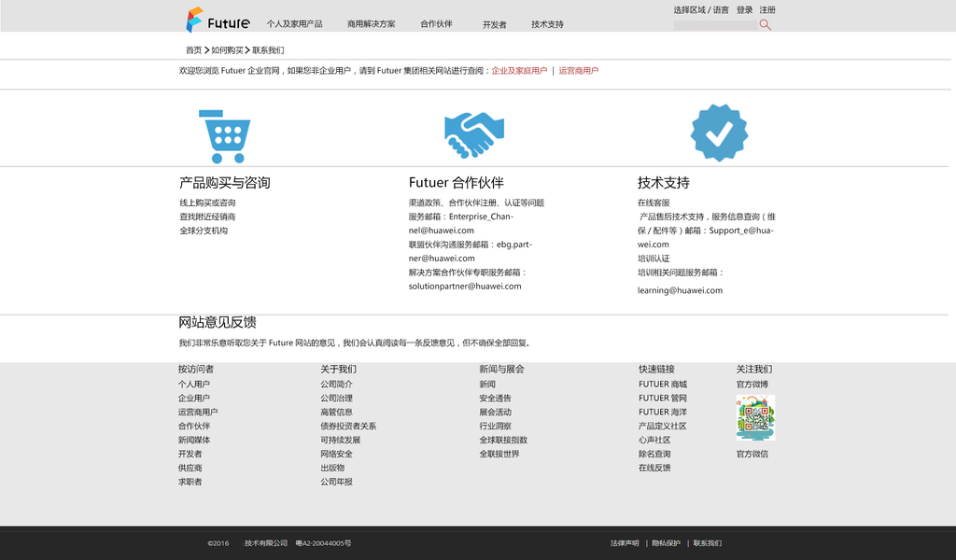This screenshot has height=560, width=956.
Task: Go to 首页 breadcrumb
Action: pos(194,50)
